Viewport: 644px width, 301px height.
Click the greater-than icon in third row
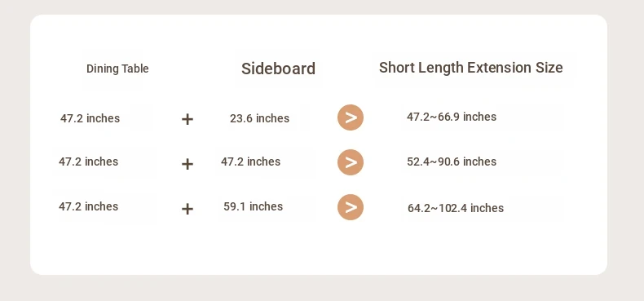(351, 207)
